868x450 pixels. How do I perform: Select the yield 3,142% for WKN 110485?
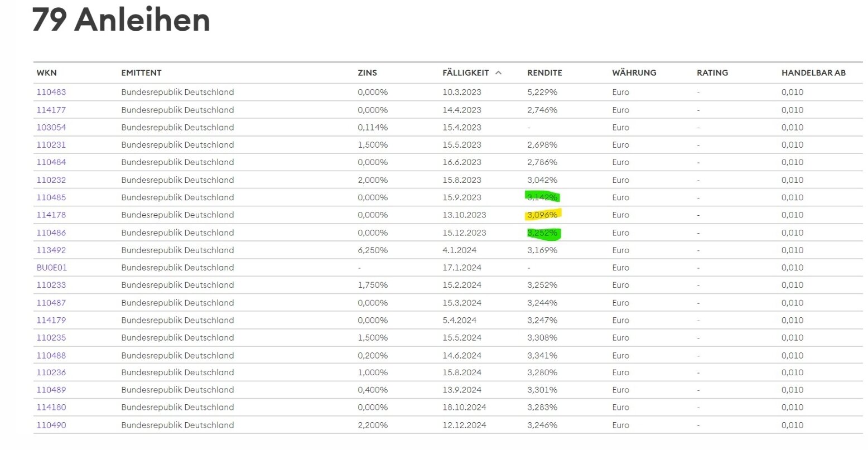click(x=542, y=197)
